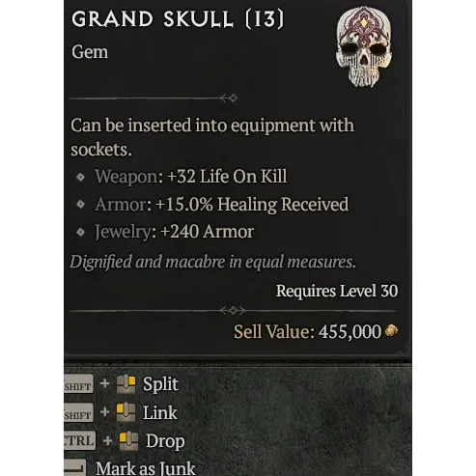This screenshot has height=476, width=476.
Task: Click the SHIFT key hint beside Split
Action: click(78, 384)
